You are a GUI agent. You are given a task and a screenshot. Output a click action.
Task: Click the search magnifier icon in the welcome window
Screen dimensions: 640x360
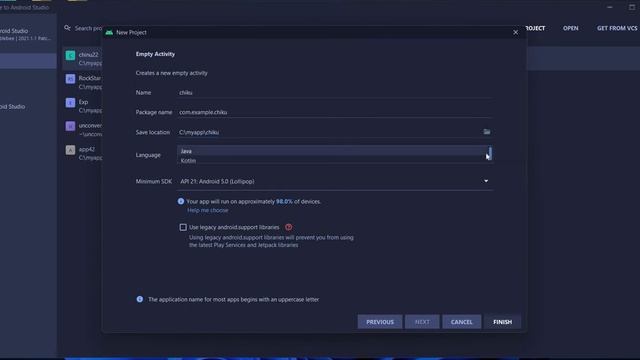tap(67, 28)
